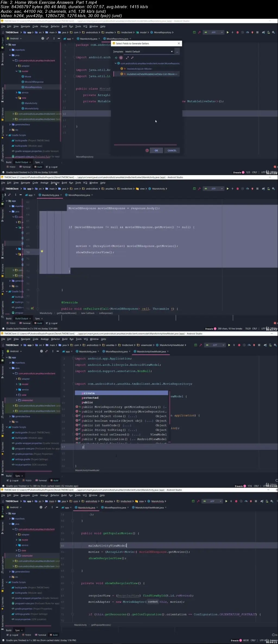Close the MovieRepository.java tab in first frame
The height and width of the screenshot is (644, 278).
130,39
